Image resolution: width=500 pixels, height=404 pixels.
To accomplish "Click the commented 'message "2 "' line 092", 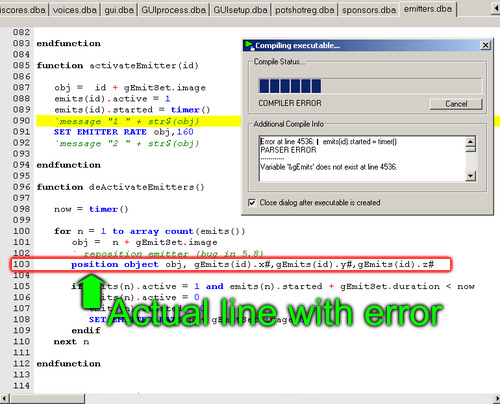I will [x=127, y=144].
